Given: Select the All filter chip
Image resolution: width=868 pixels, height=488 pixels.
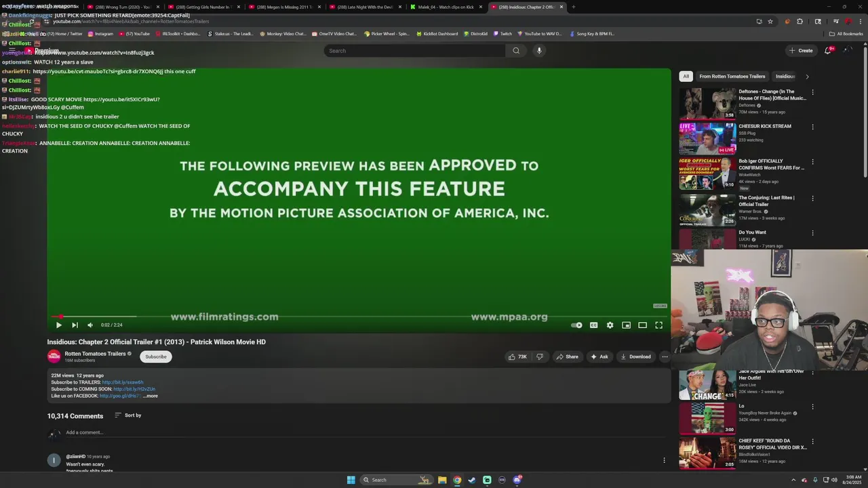Looking at the screenshot, I should coord(686,77).
